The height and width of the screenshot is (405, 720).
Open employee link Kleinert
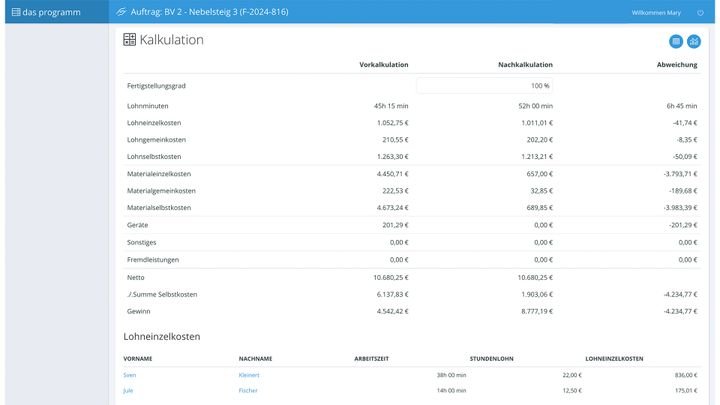pyautogui.click(x=249, y=375)
